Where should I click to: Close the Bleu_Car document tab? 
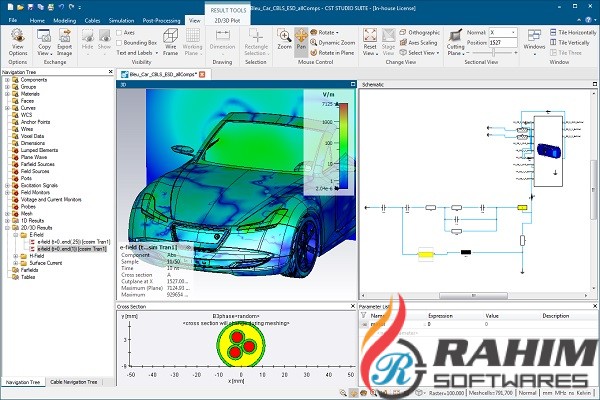(x=202, y=74)
